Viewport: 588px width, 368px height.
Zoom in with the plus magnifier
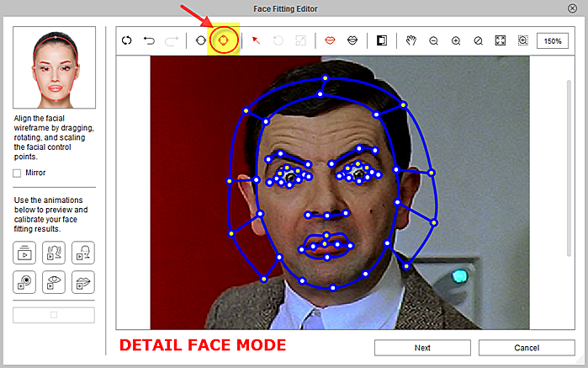456,40
